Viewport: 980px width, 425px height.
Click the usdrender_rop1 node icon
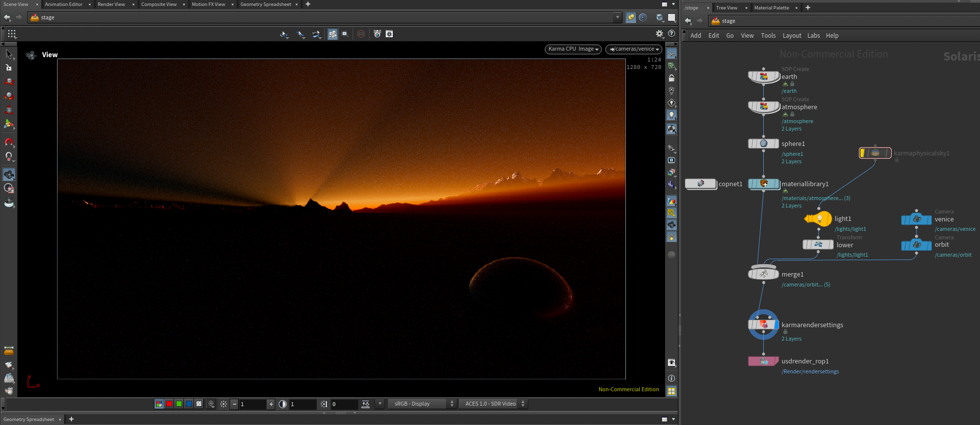tap(763, 361)
